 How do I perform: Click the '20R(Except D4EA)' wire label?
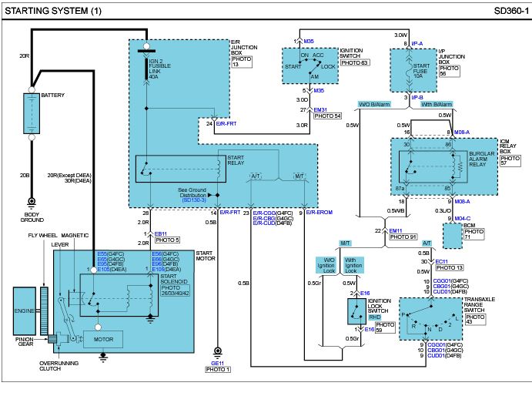click(x=69, y=176)
